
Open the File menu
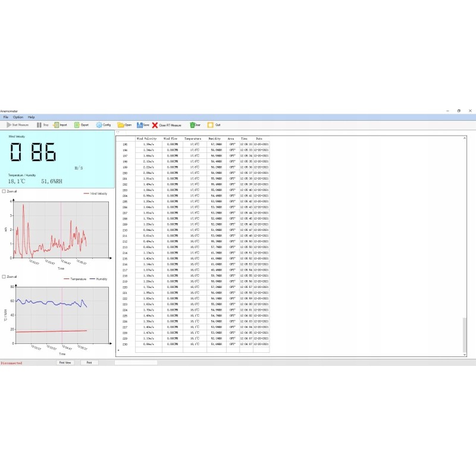tap(6, 117)
